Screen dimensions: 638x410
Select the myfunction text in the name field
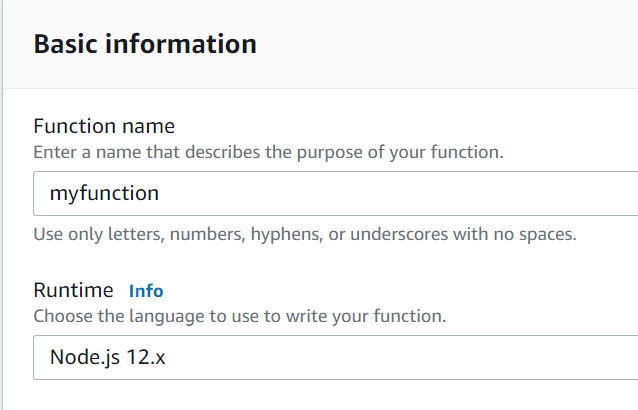[x=104, y=194]
